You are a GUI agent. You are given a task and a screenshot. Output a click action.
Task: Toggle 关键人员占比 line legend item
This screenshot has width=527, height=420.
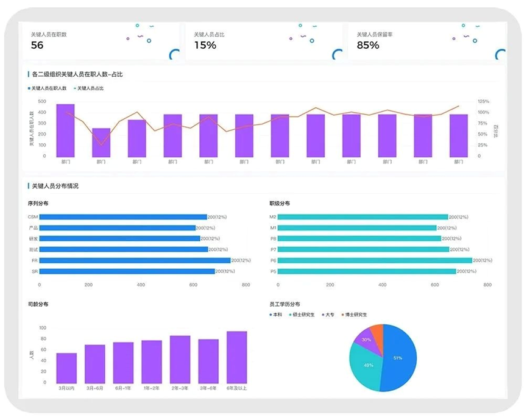(89, 88)
